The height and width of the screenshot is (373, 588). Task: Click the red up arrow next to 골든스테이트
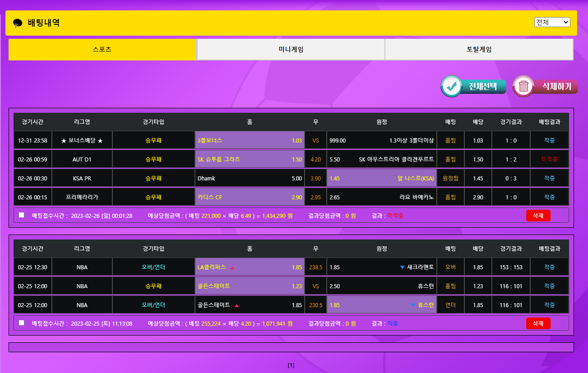coord(236,305)
